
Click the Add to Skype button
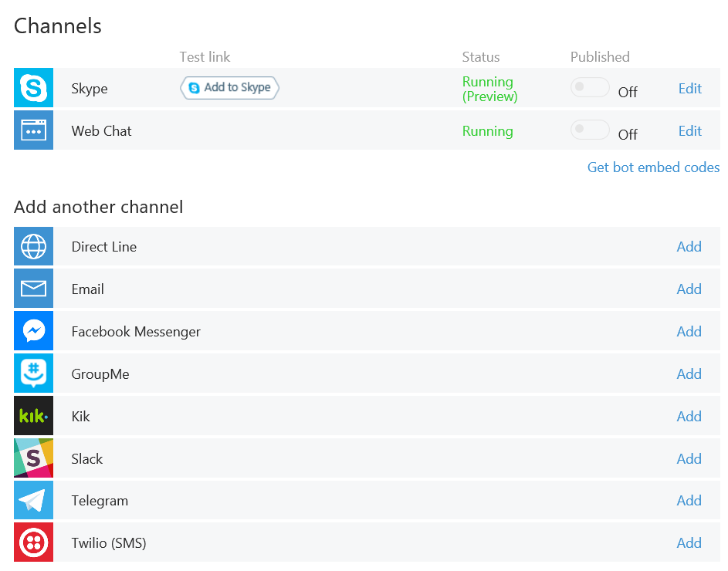229,88
